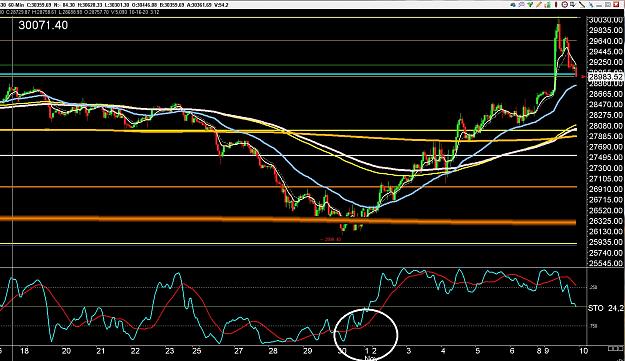Click the 26325.00 price axis label
Image resolution: width=625 pixels, height=361 pixels.
(605, 221)
